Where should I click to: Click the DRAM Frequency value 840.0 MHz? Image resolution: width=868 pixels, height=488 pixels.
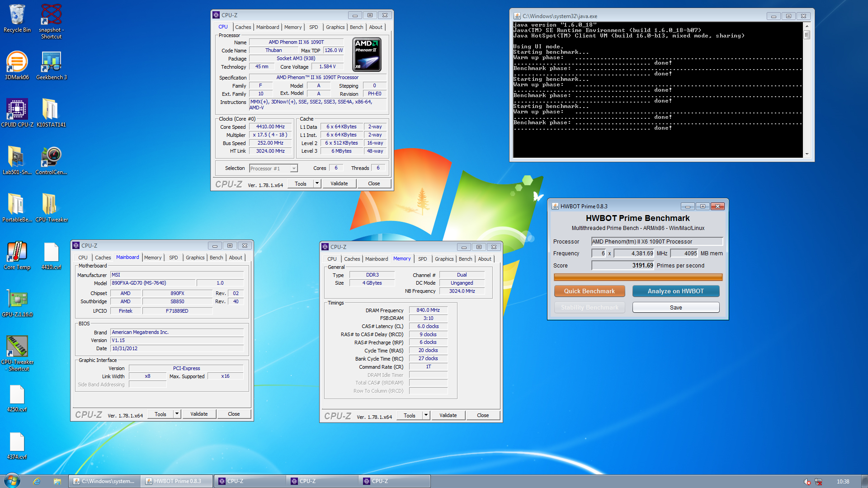[428, 310]
